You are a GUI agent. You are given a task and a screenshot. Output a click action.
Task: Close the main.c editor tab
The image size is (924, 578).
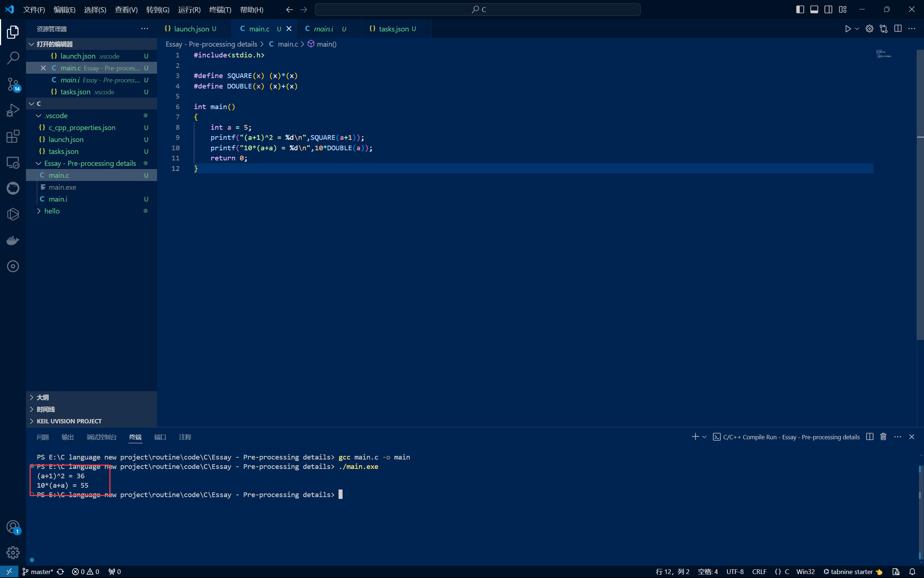point(289,29)
